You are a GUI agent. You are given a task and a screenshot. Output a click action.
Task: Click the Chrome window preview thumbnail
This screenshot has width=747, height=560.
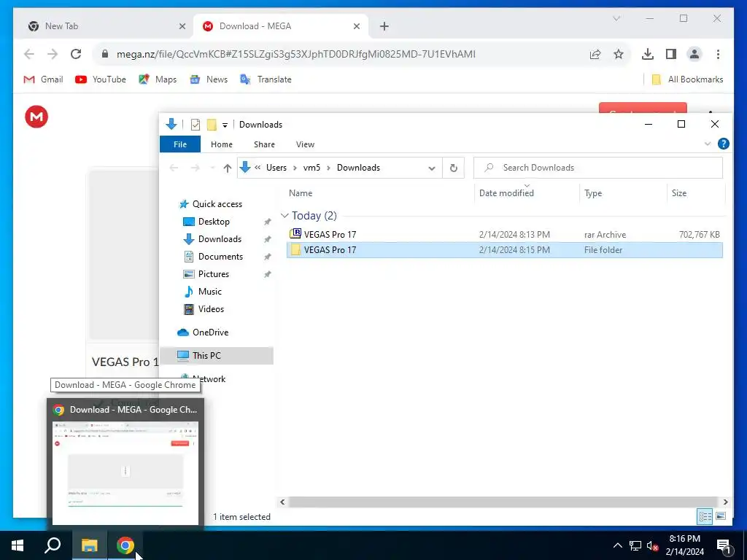coord(125,472)
